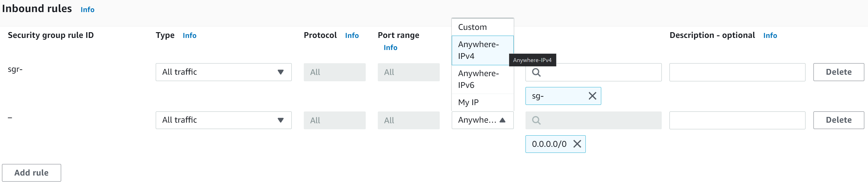Remove the 0.0.0.0/0 source tag
The image size is (868, 183).
pyautogui.click(x=577, y=144)
